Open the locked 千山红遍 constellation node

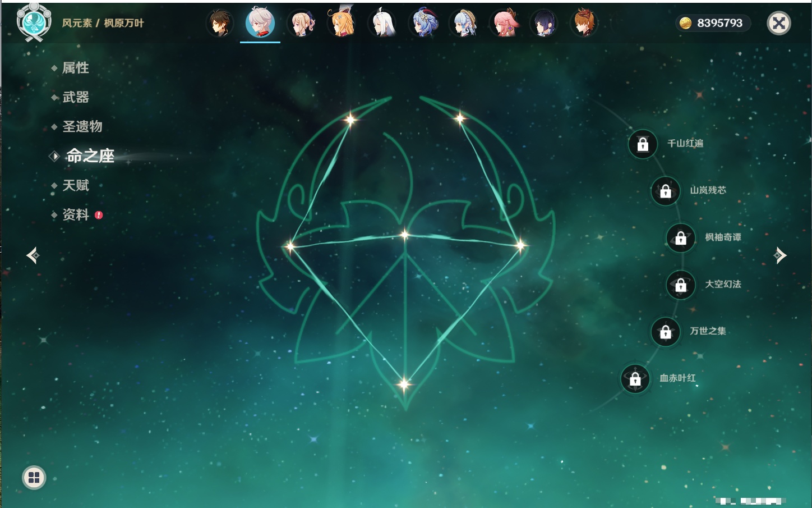tap(643, 144)
